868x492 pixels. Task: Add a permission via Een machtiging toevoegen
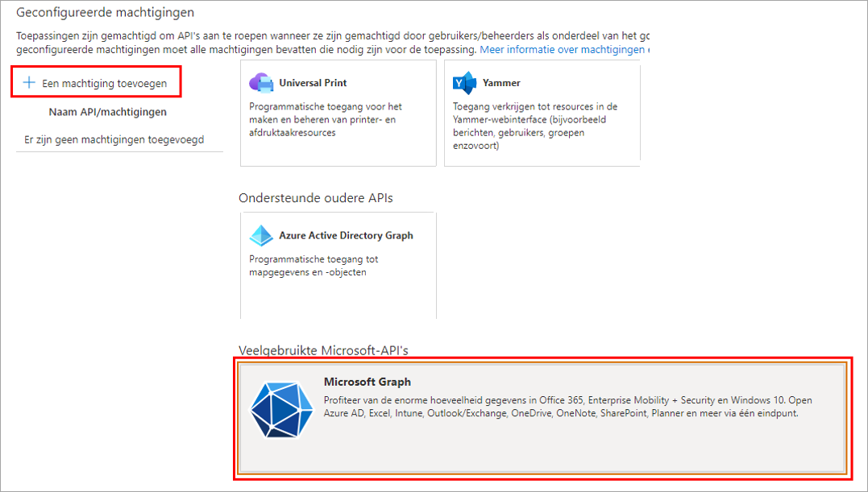pyautogui.click(x=97, y=83)
